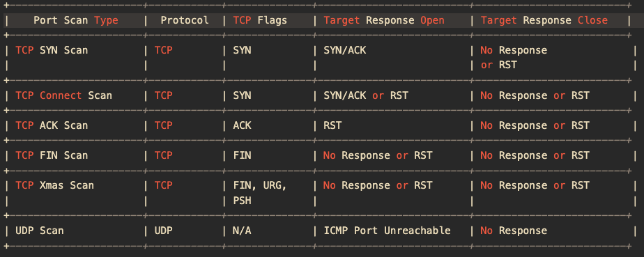Image resolution: width=644 pixels, height=257 pixels.
Task: Click 'SYN/ACK or RST' in Connect Scan row
Action: (x=366, y=95)
